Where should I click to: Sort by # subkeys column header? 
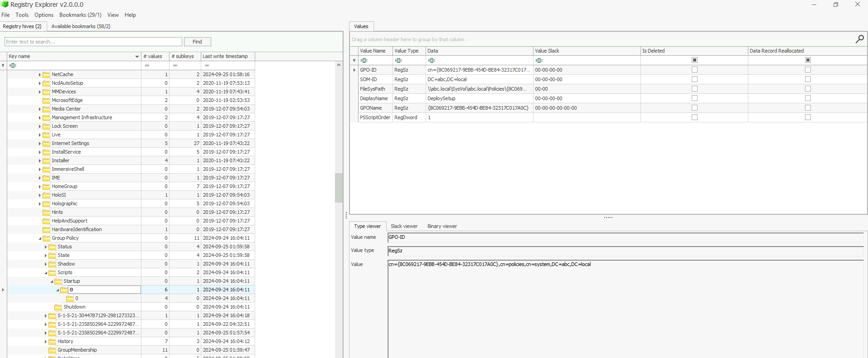[x=185, y=56]
